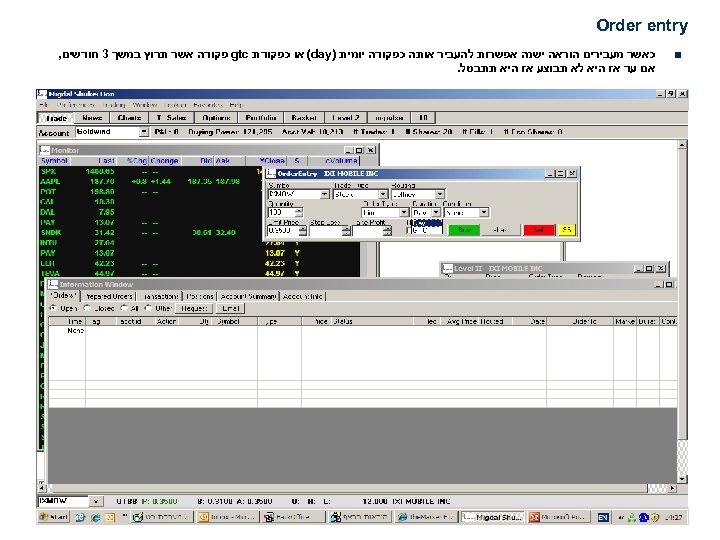Click the Monitor window title icon
Image resolution: width=720 pixels, height=540 pixels.
[x=45, y=150]
